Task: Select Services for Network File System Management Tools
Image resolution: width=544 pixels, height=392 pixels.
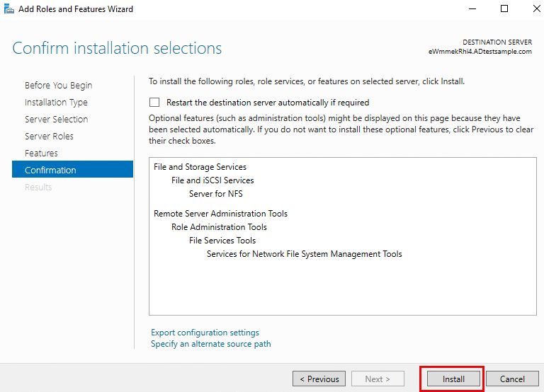Action: pos(304,254)
